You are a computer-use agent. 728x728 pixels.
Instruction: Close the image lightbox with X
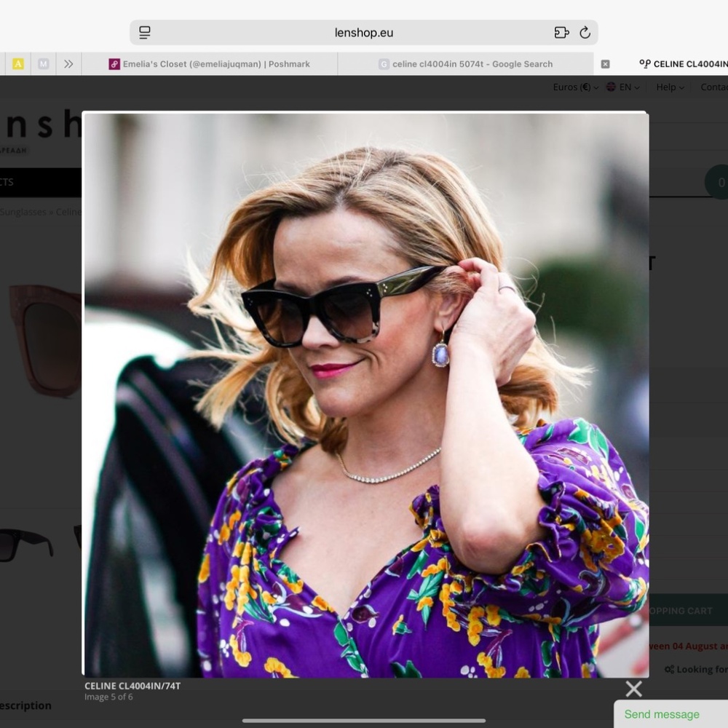(634, 689)
